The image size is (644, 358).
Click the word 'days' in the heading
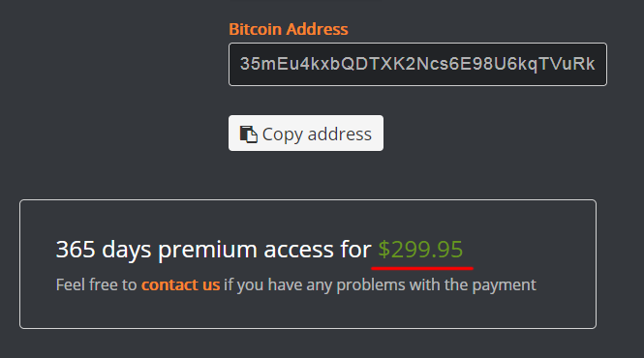point(127,251)
